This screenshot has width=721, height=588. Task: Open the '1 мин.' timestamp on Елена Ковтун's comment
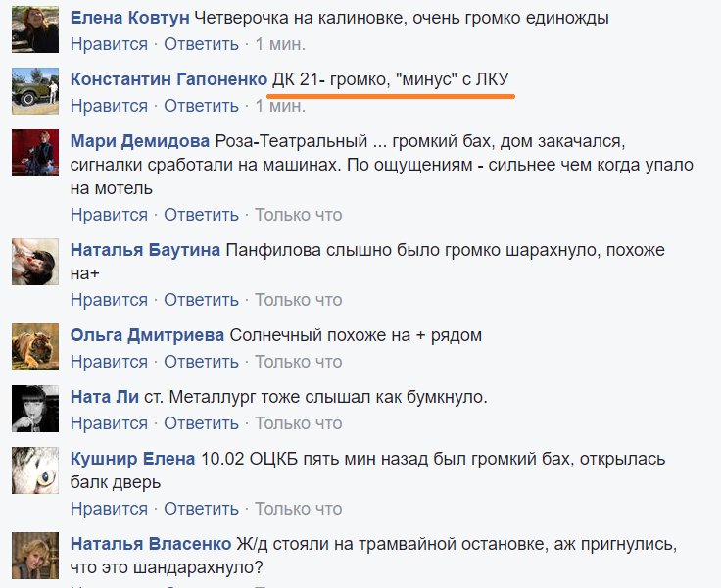(x=280, y=44)
